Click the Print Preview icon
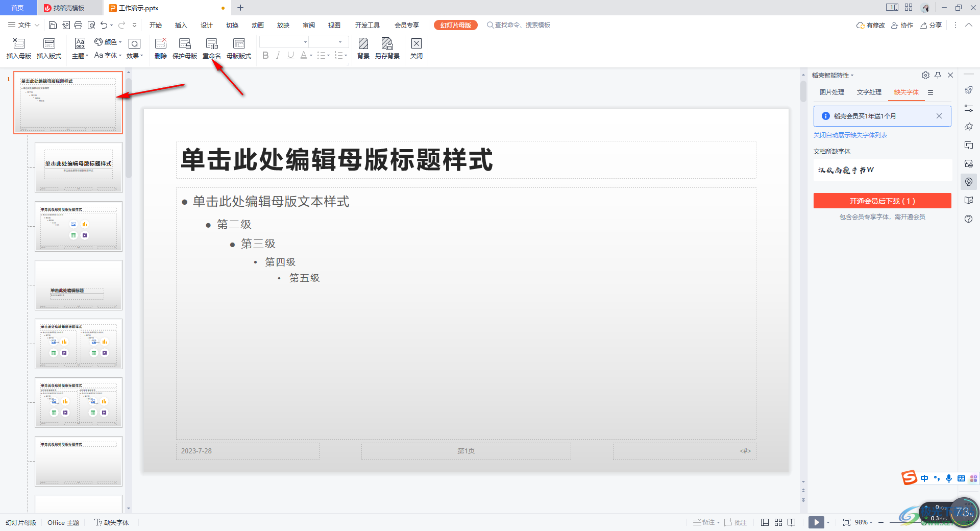 pyautogui.click(x=91, y=25)
